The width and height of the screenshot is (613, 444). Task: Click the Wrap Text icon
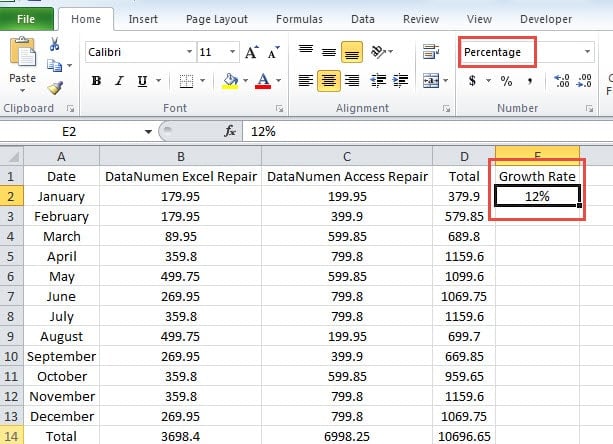[x=431, y=52]
